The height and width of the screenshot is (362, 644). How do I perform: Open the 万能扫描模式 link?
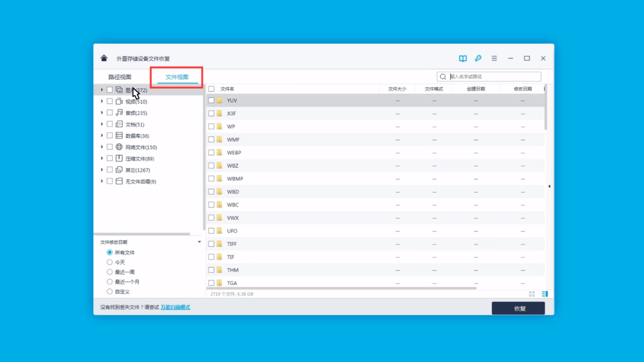click(x=175, y=307)
